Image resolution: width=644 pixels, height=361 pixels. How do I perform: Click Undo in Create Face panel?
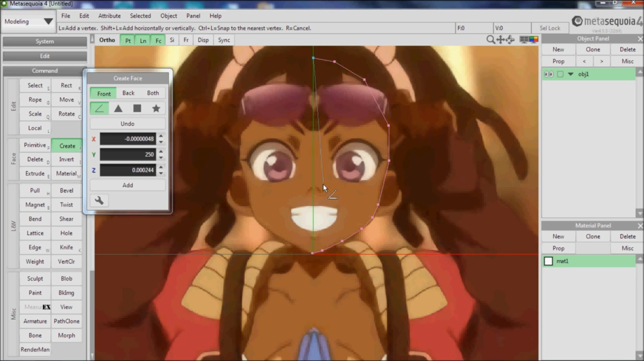pyautogui.click(x=127, y=124)
